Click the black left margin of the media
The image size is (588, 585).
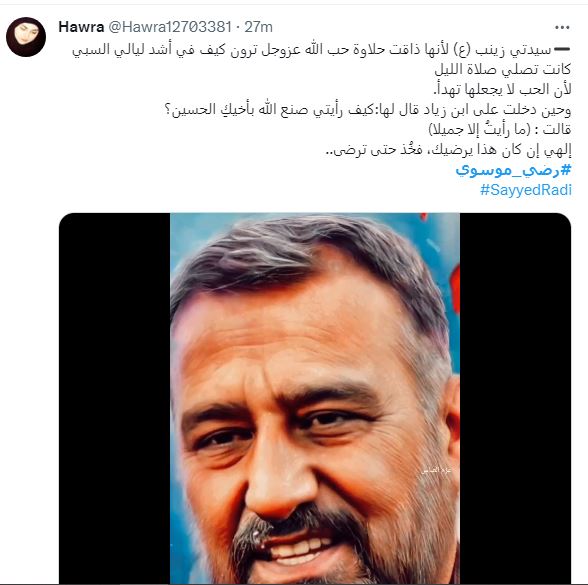click(114, 398)
